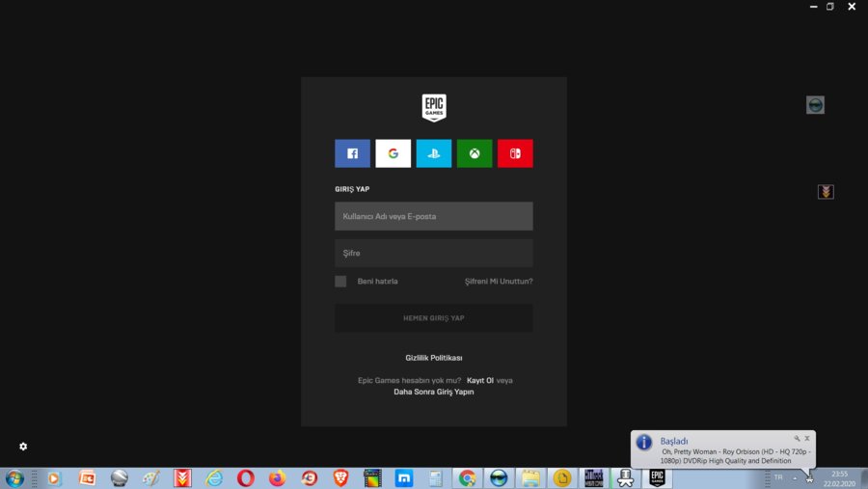
Task: Open notification balloon wrench options
Action: [797, 438]
